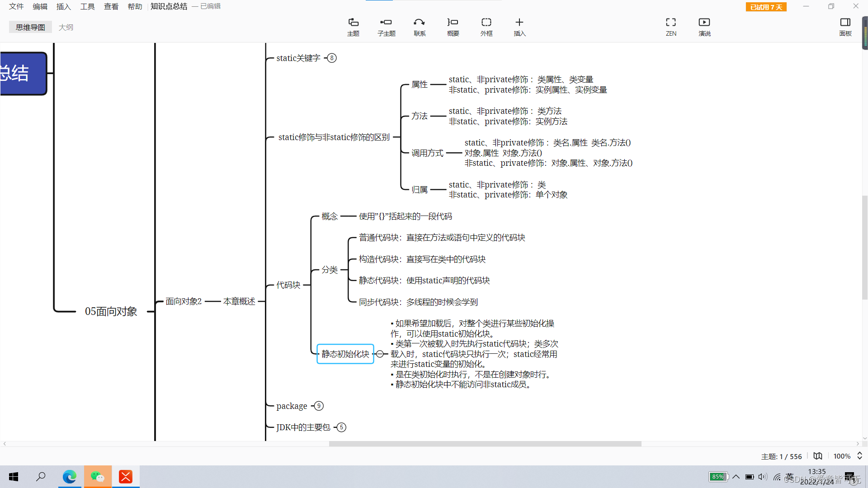The image size is (868, 488).
Task: Switch to 大纲 outline tab
Action: [66, 27]
